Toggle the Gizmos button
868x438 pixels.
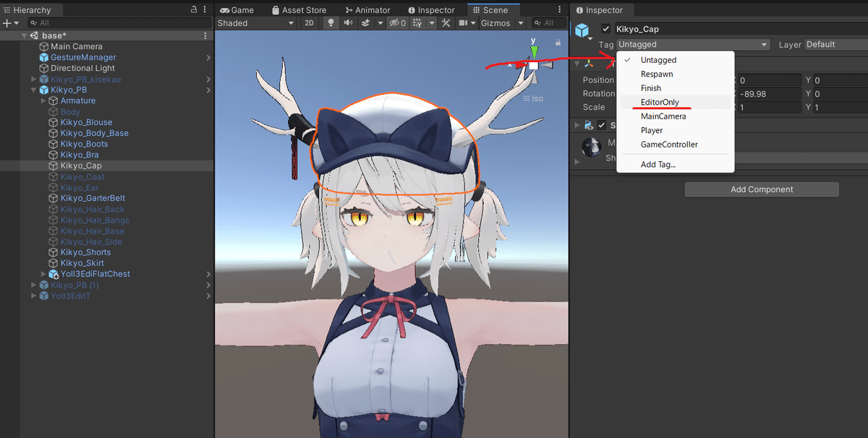click(x=495, y=23)
